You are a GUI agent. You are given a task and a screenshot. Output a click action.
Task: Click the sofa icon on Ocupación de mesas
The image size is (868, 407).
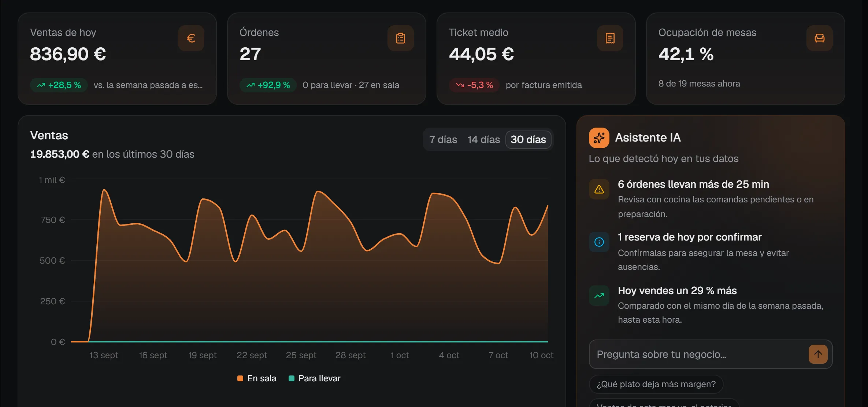click(x=819, y=38)
